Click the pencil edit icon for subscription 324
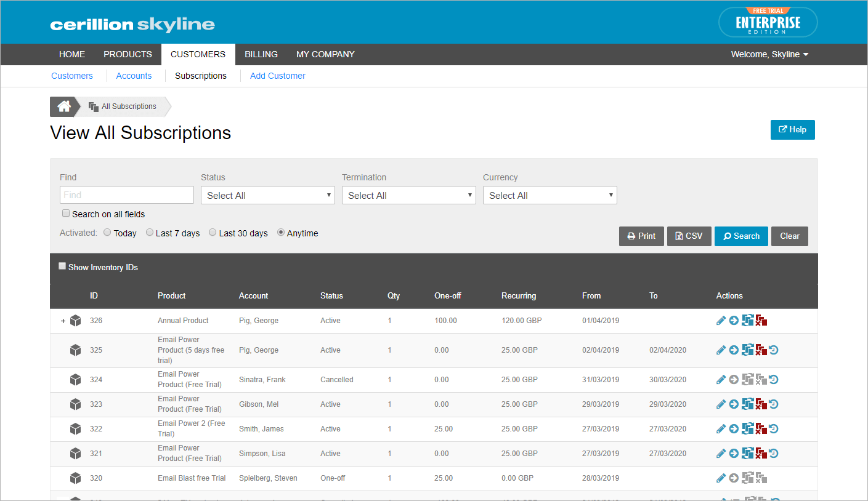Screen dimensions: 868x501 coord(721,380)
